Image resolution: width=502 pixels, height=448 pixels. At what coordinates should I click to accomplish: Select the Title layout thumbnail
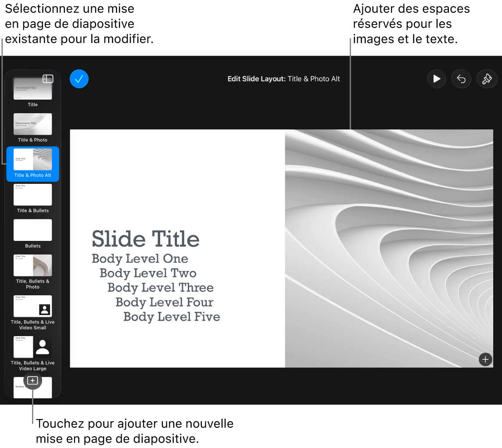point(32,89)
